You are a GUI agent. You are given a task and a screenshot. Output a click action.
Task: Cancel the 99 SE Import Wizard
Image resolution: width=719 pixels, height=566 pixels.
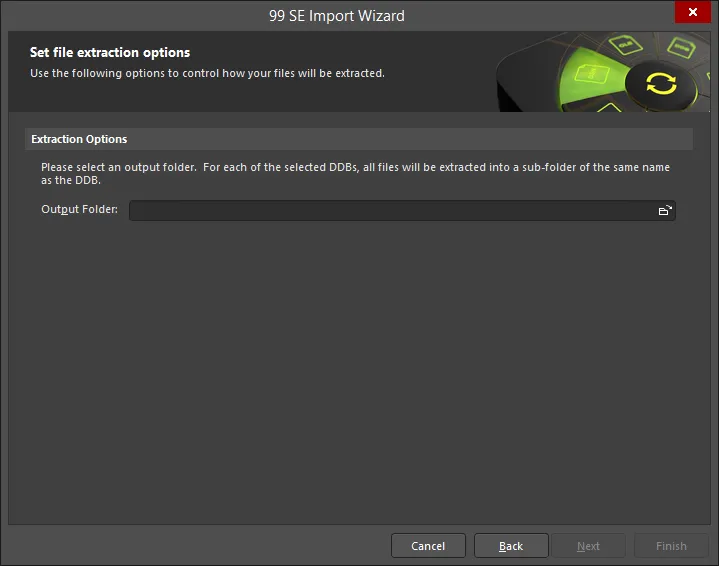coord(428,546)
